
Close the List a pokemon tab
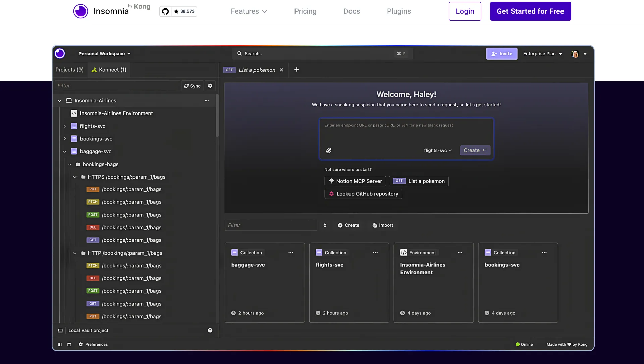[281, 70]
